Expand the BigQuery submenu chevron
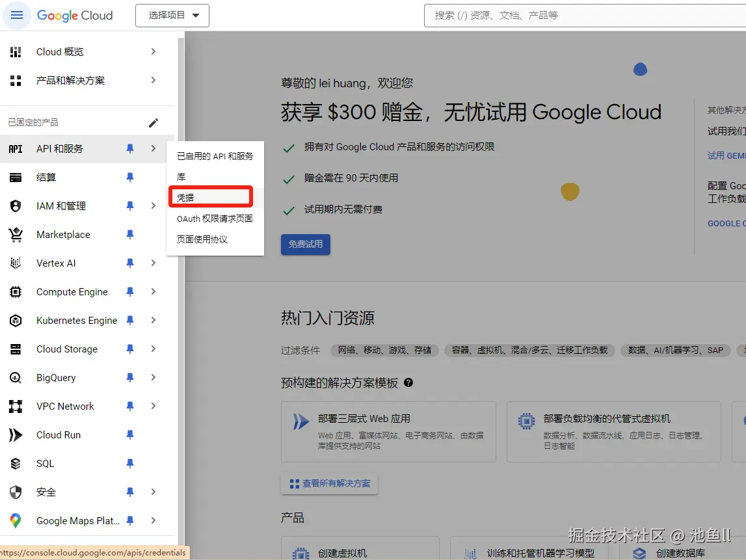Image resolution: width=746 pixels, height=560 pixels. click(153, 377)
